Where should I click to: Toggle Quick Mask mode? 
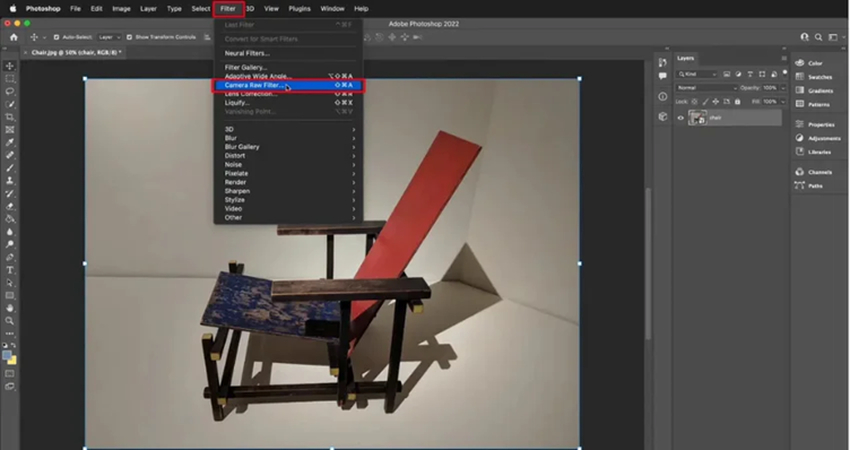pos(10,374)
